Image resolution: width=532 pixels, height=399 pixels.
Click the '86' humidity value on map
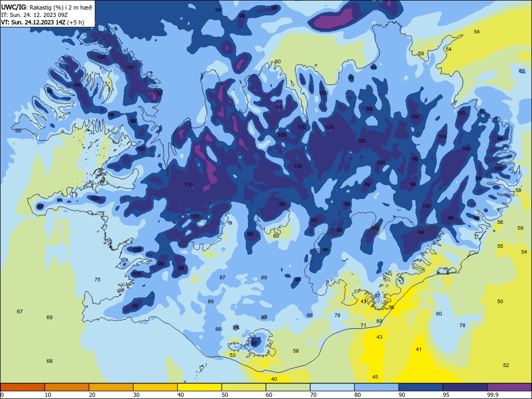310,315
